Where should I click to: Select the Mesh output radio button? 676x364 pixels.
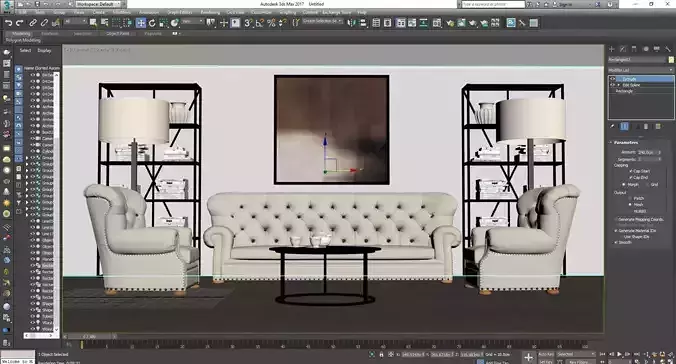630,204
